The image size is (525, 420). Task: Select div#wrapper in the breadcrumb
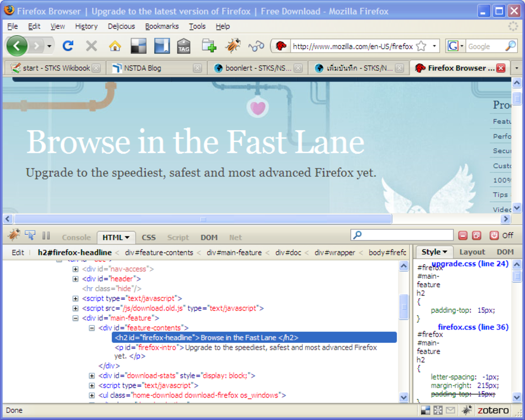click(x=335, y=252)
